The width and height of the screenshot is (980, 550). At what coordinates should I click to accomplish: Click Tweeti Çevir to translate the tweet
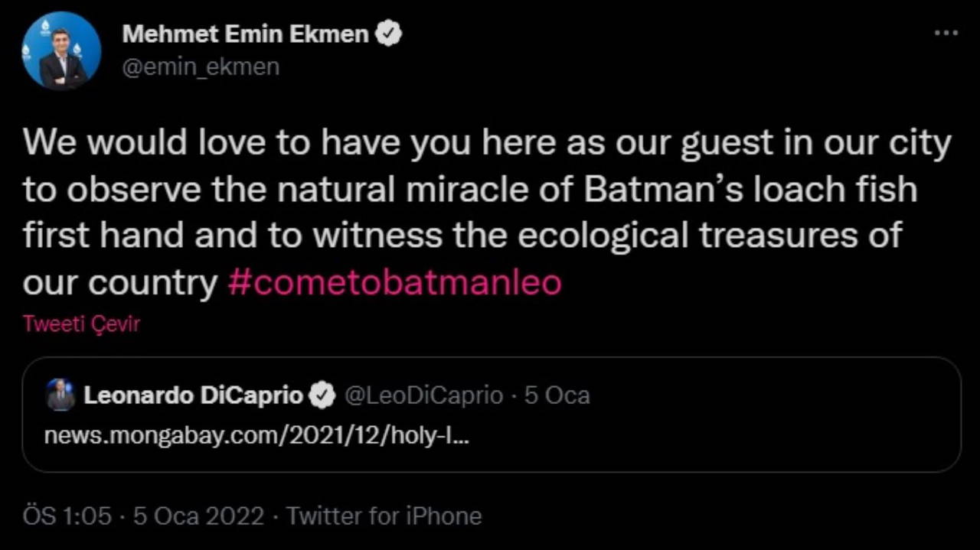coord(81,324)
